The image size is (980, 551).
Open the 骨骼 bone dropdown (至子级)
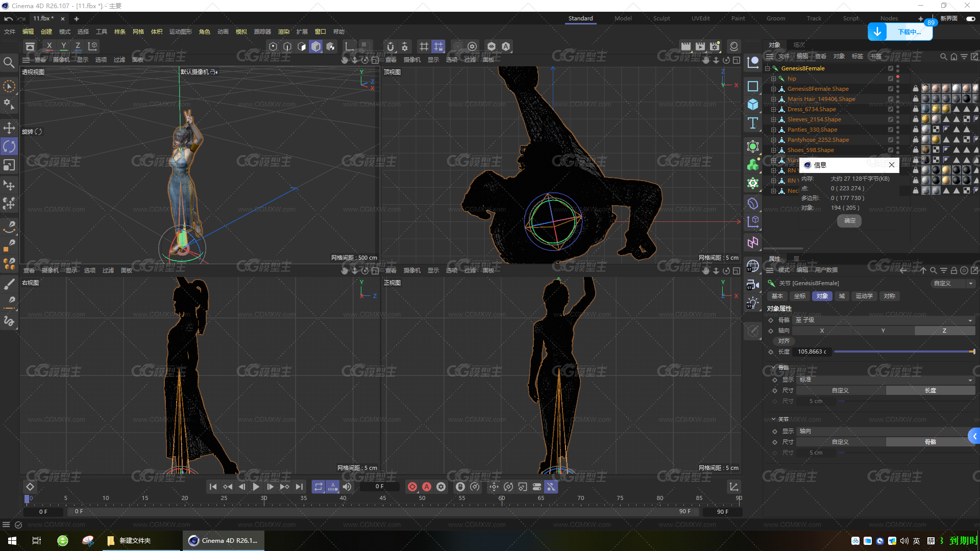[884, 320]
